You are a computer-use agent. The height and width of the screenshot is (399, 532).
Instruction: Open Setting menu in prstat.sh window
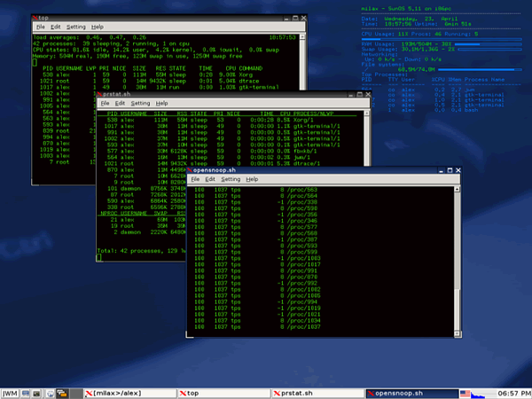point(140,103)
